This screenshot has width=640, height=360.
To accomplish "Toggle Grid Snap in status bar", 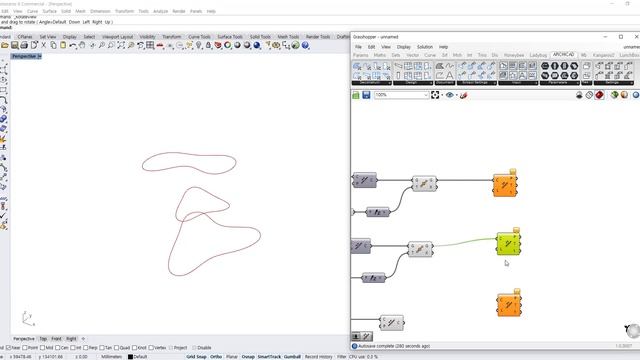I will (x=196, y=357).
